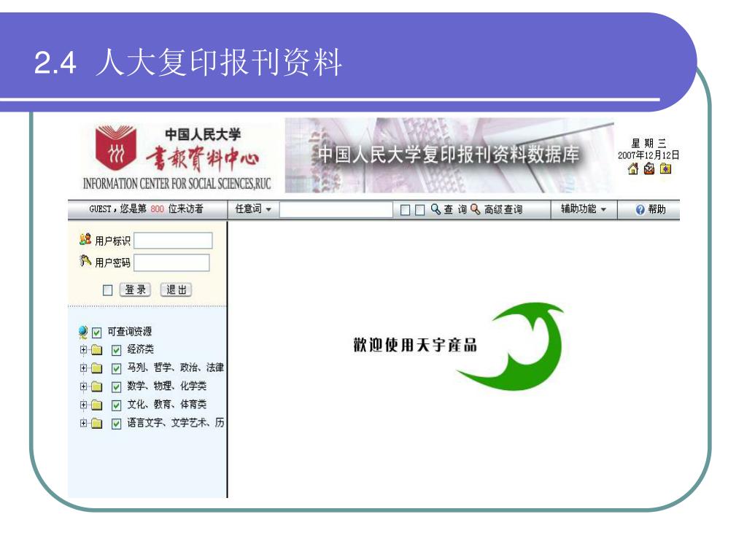Expand the 语言文字、文学艺术 tree node
This screenshot has height=560, width=747.
point(83,422)
